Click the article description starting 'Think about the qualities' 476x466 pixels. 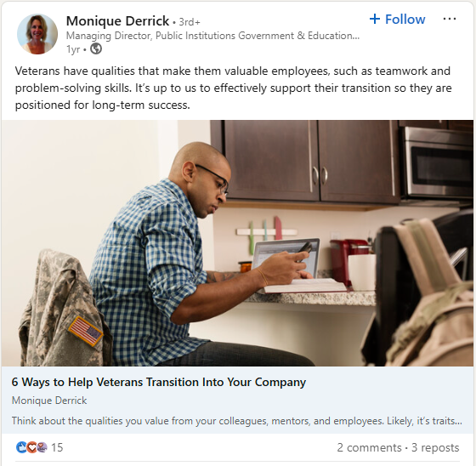[x=237, y=421]
